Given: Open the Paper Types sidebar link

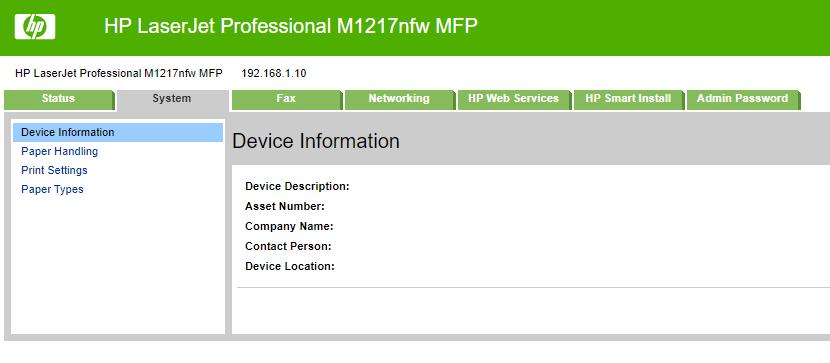Looking at the screenshot, I should click(x=52, y=189).
